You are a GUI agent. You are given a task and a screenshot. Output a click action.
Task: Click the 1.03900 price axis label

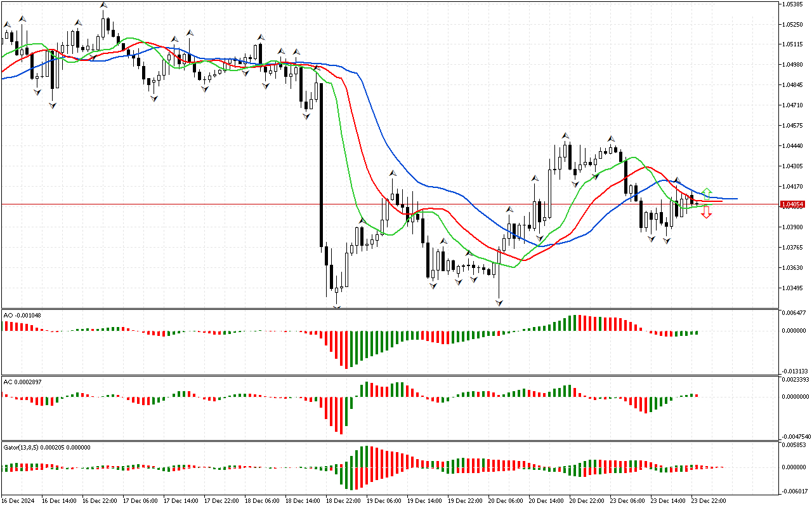tap(794, 227)
